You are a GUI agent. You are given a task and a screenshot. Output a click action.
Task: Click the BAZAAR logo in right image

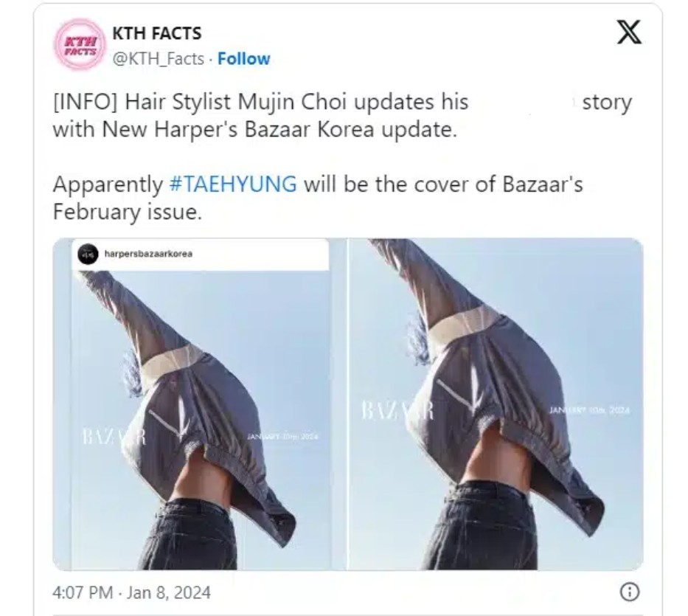(397, 410)
